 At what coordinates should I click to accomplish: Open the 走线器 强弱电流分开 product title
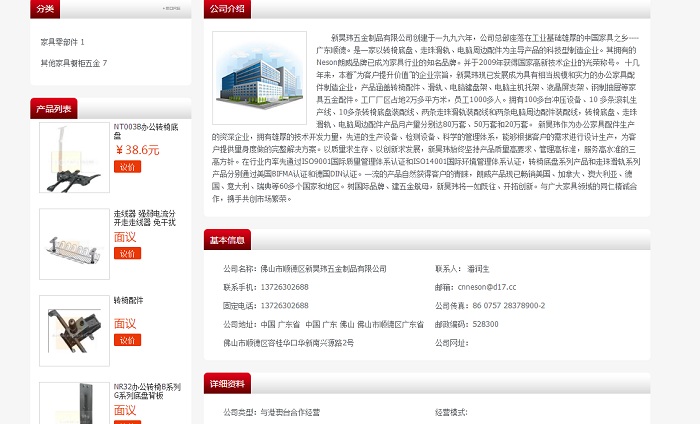145,218
